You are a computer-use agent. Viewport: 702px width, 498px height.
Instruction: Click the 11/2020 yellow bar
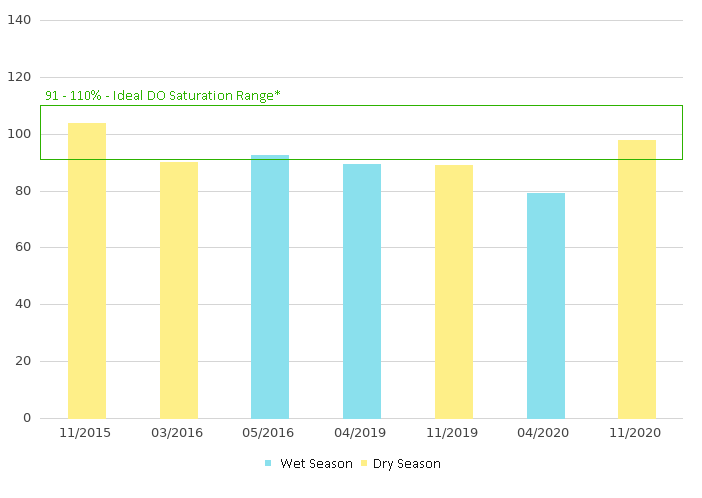pos(637,279)
